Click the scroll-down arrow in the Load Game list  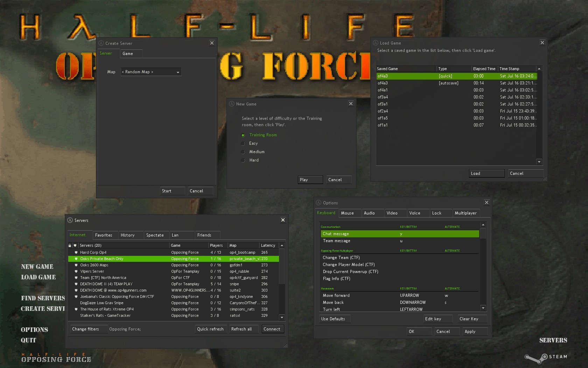(539, 162)
